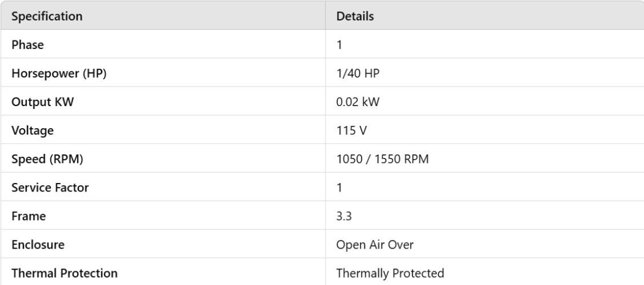The width and height of the screenshot is (644, 285).
Task: Click the 115 V value
Action: (x=350, y=131)
